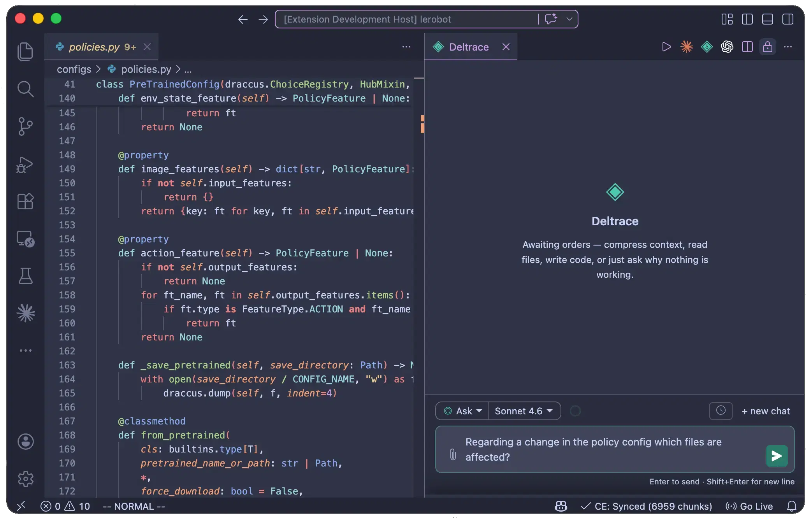Toggle the editor group lock icon
This screenshot has height=519, width=812.
(x=767, y=47)
